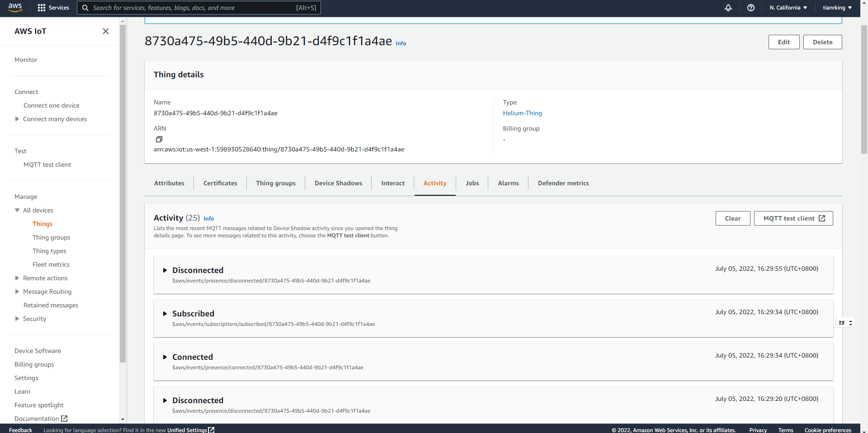
Task: Open the N. California region dropdown
Action: coord(788,8)
